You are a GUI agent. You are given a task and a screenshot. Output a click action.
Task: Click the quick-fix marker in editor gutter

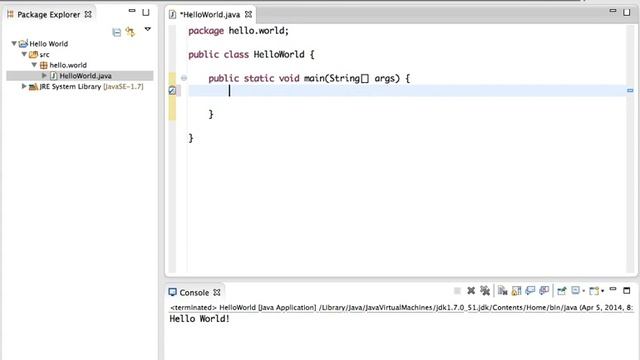coord(172,91)
